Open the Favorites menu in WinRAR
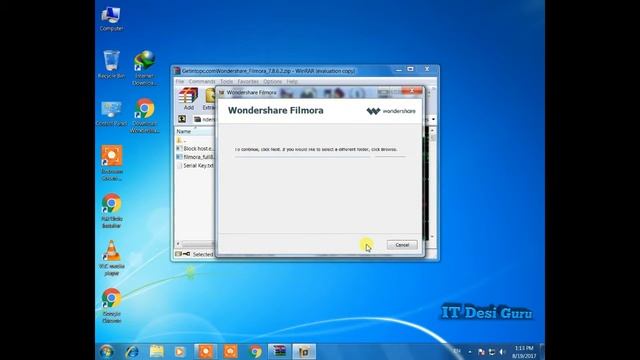The height and width of the screenshot is (360, 640). [248, 82]
